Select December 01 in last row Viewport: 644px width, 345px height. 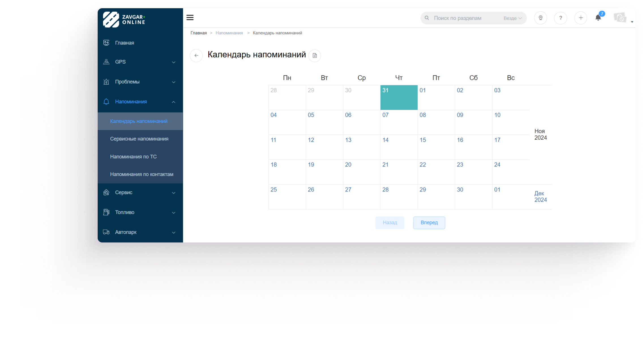[x=511, y=197]
